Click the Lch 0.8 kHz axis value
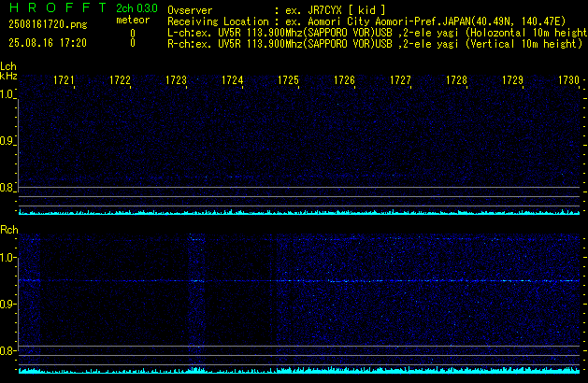The image size is (588, 383). 7,188
